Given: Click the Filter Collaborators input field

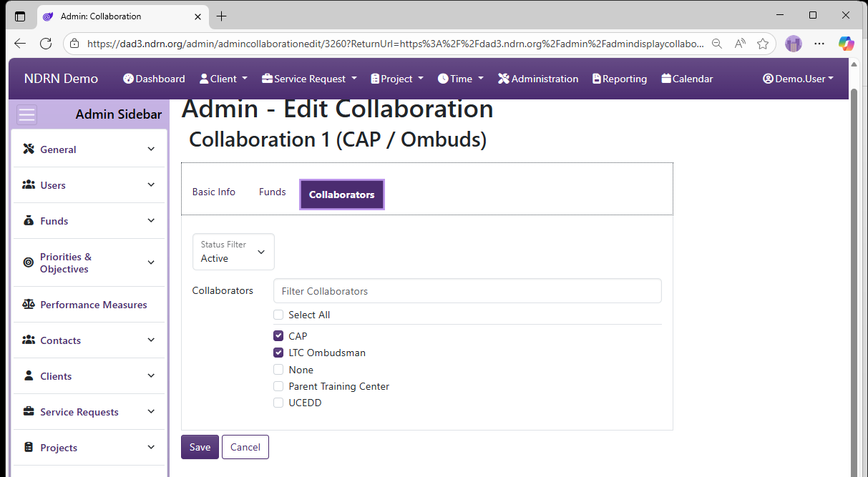Looking at the screenshot, I should point(467,291).
